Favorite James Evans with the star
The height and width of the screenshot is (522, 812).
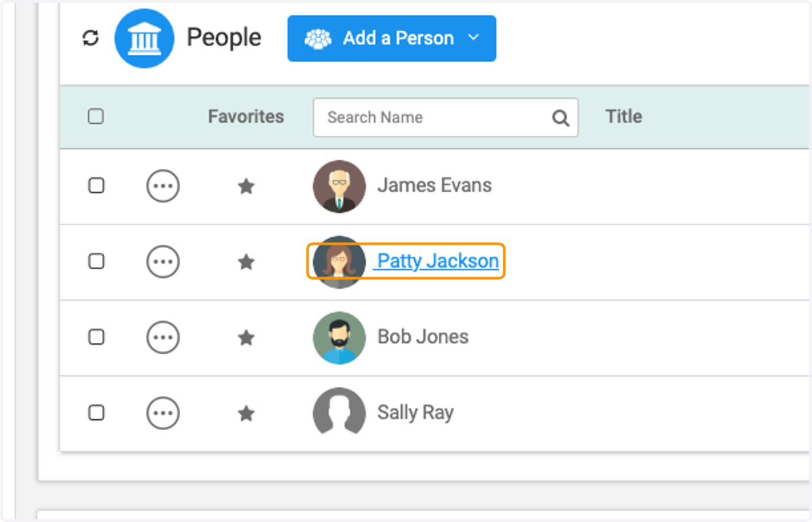click(246, 186)
